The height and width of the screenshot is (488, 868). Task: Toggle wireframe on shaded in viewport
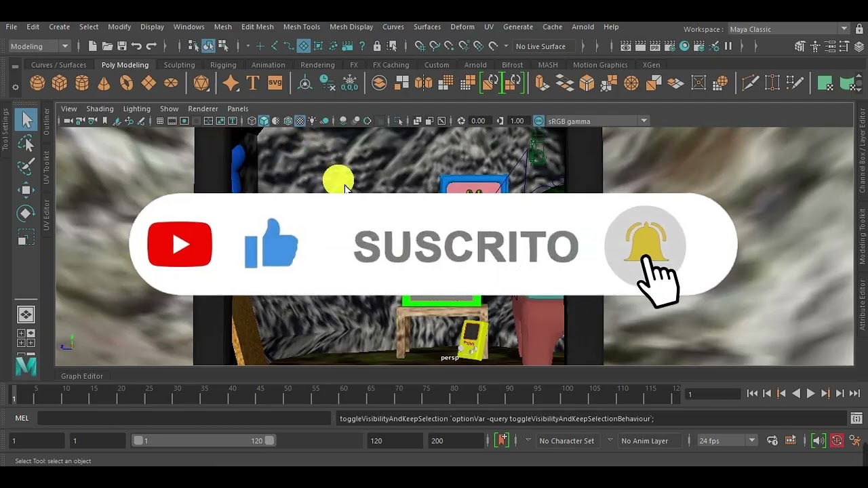coord(288,121)
